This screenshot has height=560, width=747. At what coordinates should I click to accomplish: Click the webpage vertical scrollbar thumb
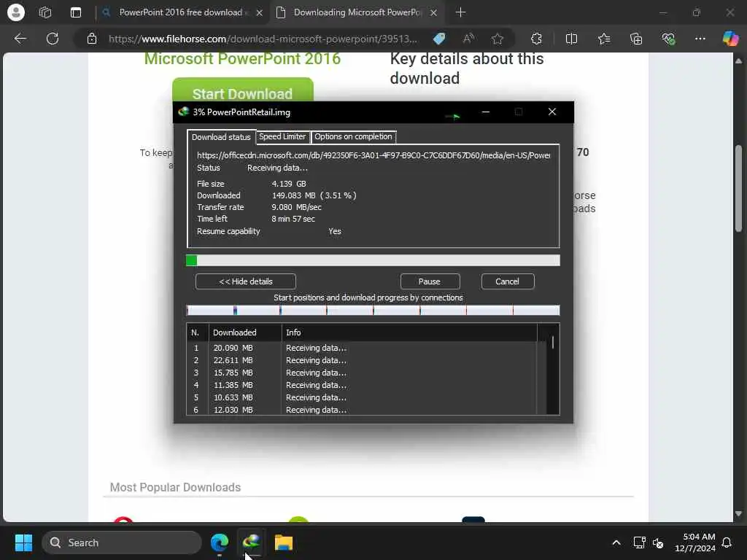[x=738, y=188]
